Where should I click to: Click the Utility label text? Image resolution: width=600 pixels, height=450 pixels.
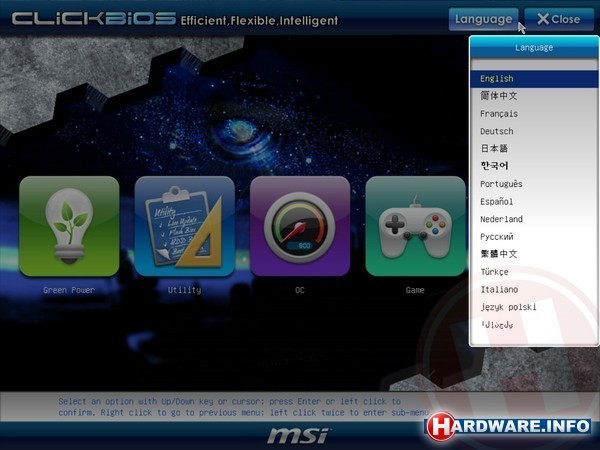(184, 290)
